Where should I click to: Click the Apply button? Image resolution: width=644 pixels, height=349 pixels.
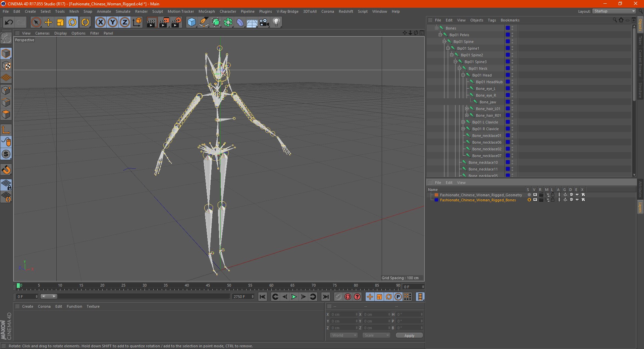click(x=409, y=336)
